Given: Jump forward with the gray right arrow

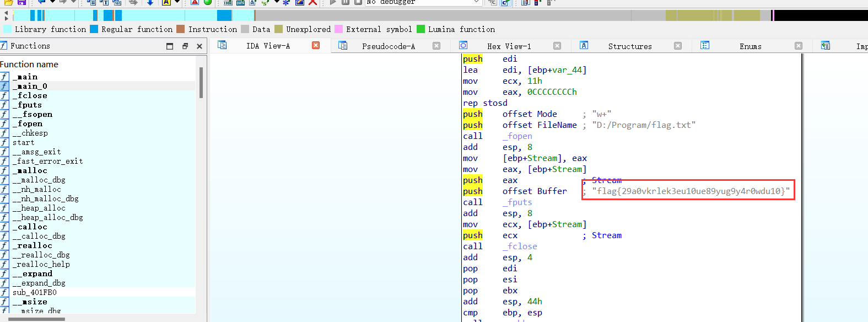Looking at the screenshot, I should pyautogui.click(x=63, y=2).
